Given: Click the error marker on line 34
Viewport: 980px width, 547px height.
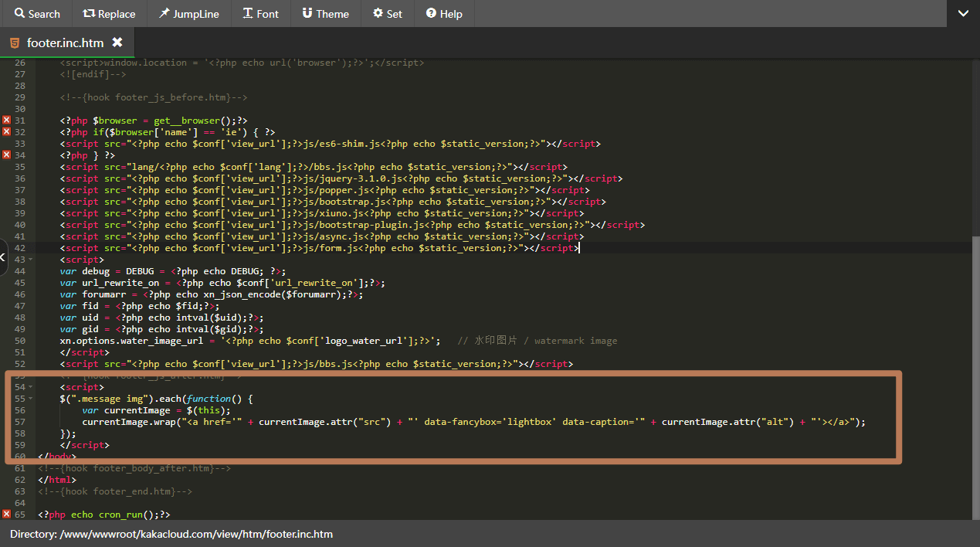Looking at the screenshot, I should tap(6, 155).
